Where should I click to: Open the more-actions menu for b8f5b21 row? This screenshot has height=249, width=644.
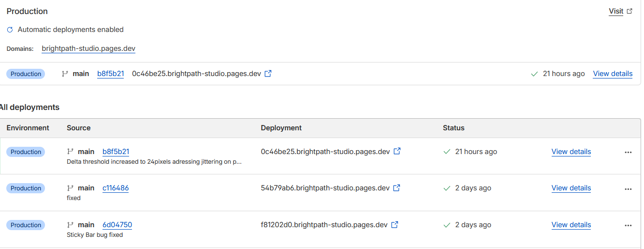click(x=628, y=152)
